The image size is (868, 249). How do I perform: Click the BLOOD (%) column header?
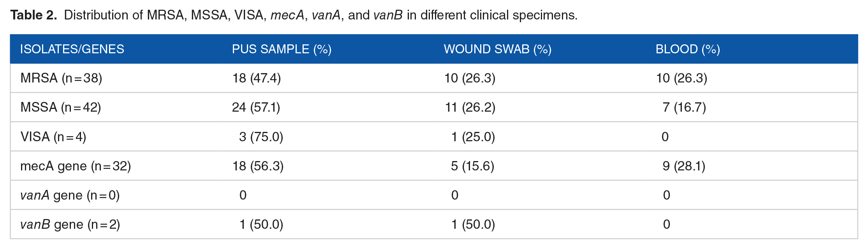point(688,49)
